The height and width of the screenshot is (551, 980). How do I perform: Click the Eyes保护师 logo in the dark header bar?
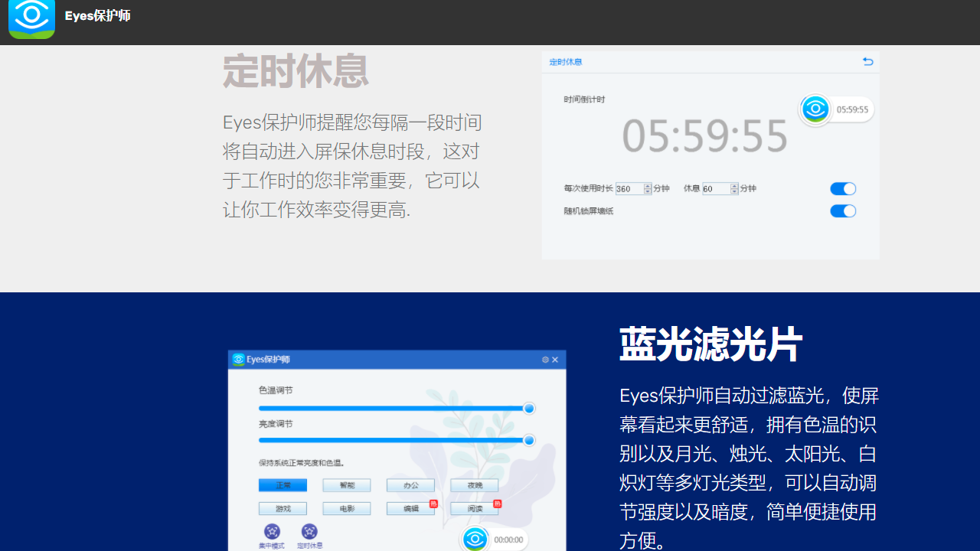31,20
